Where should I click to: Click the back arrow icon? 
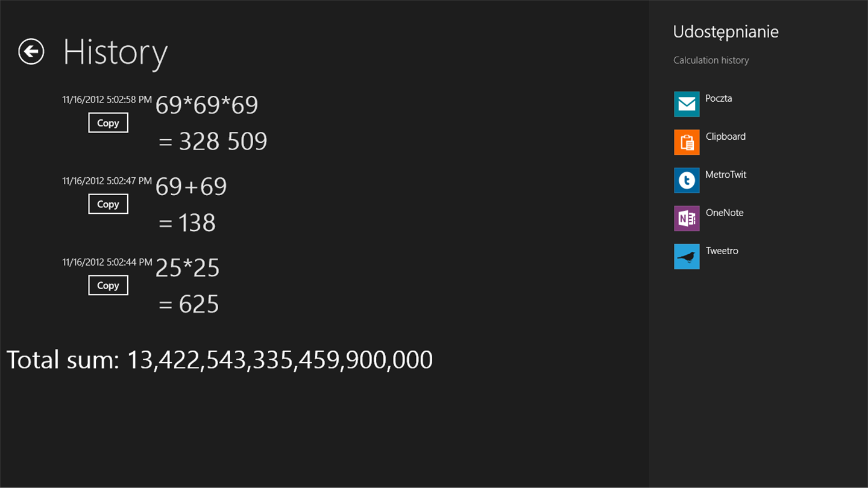(x=31, y=51)
